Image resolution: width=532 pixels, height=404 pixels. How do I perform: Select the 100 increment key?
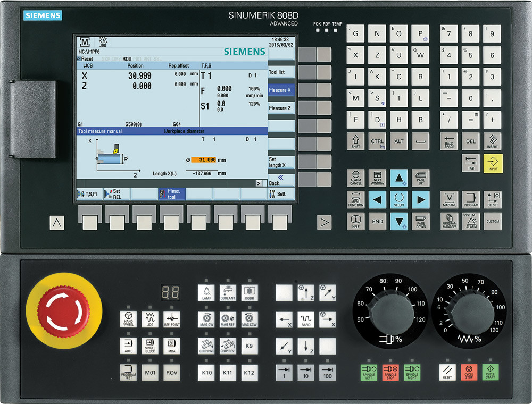pos(327,373)
